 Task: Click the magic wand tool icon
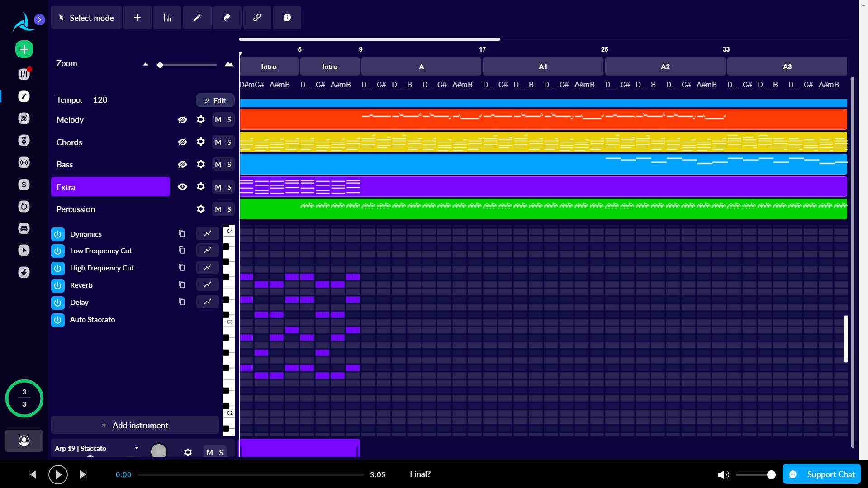point(197,18)
